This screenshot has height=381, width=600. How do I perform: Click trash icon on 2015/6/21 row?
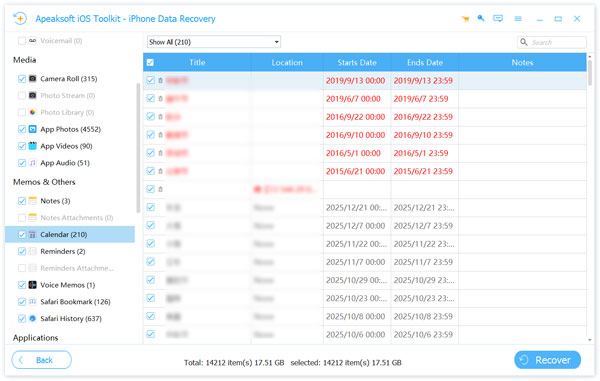coord(160,171)
